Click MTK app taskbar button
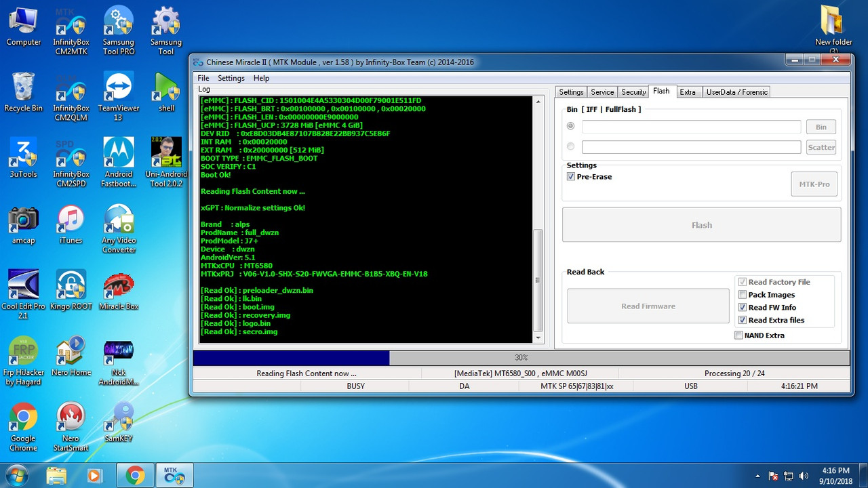 pos(174,476)
